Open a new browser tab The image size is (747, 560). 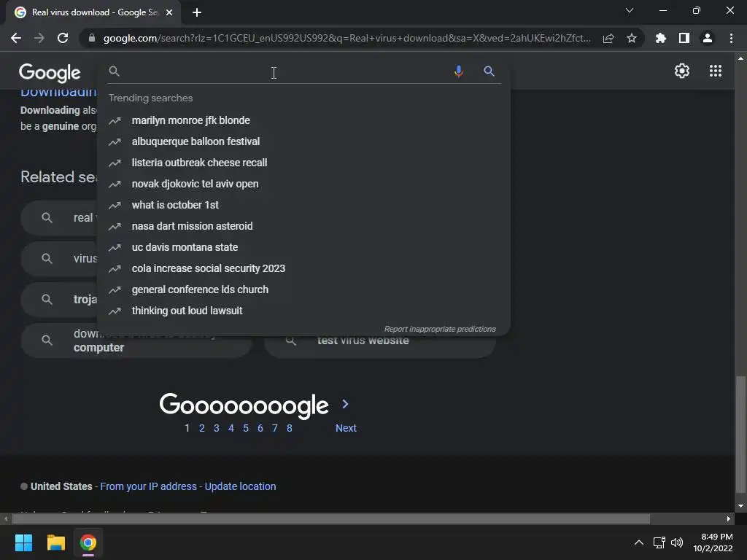(x=197, y=12)
